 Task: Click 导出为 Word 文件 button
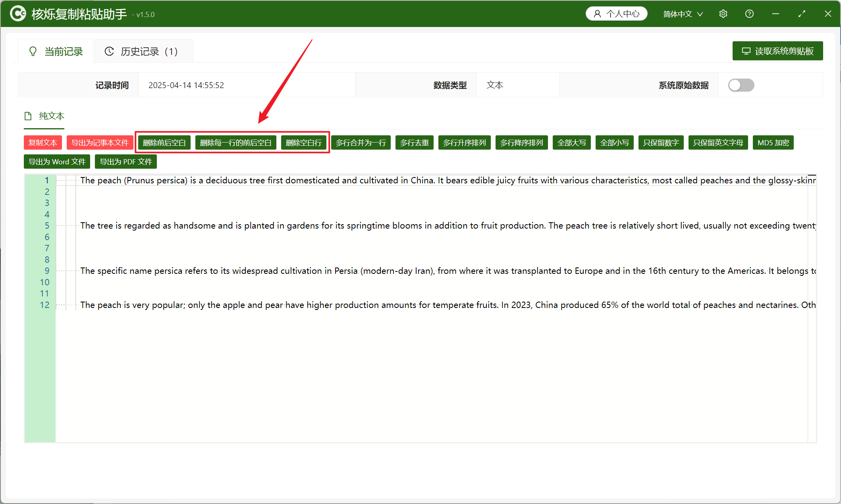(x=57, y=162)
